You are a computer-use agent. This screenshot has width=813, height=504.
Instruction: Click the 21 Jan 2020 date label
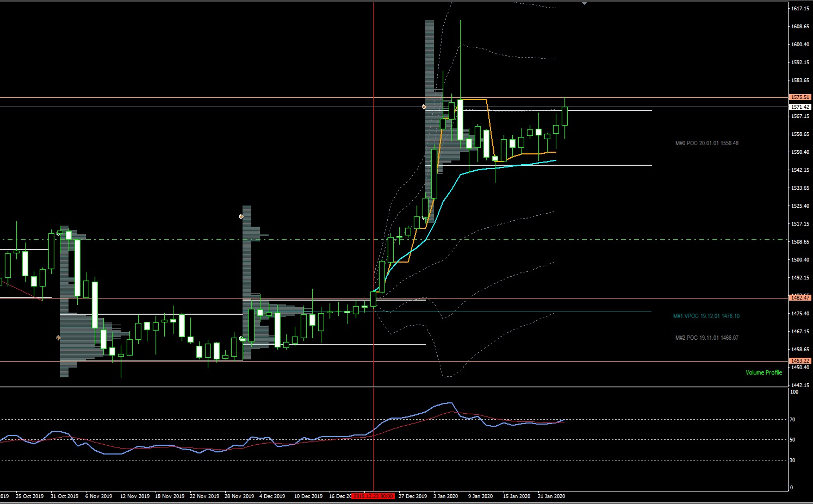click(551, 496)
